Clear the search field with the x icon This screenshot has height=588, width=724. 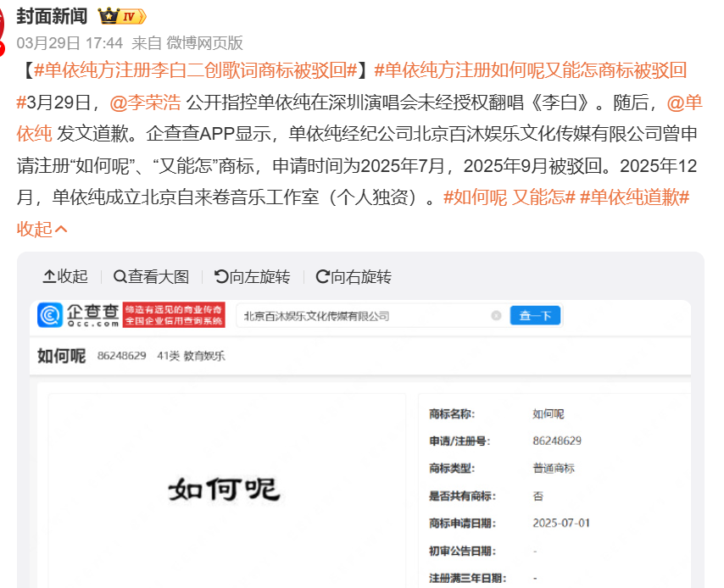click(496, 316)
